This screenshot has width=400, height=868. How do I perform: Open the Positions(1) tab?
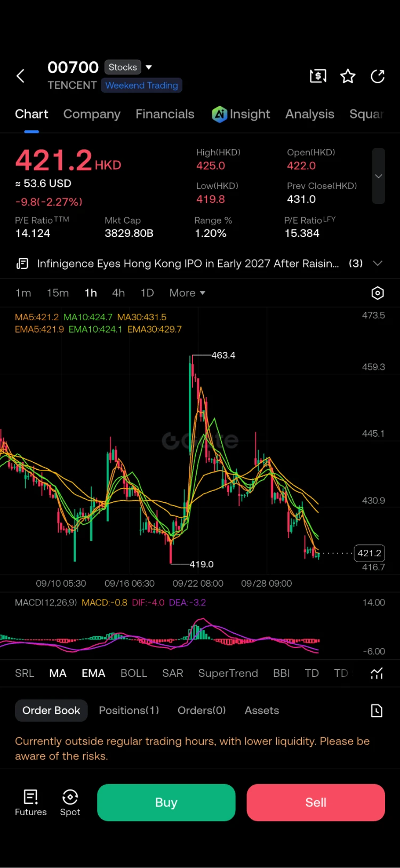[129, 711]
